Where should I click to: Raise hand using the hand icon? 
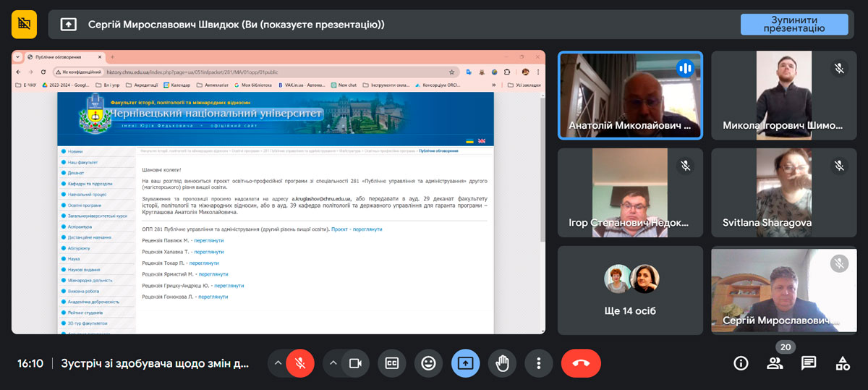(503, 363)
